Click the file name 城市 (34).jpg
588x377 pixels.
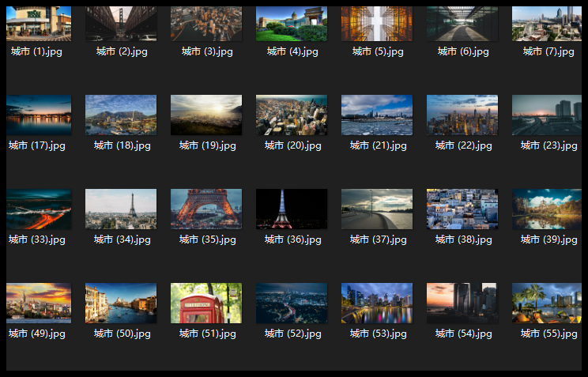coord(122,239)
